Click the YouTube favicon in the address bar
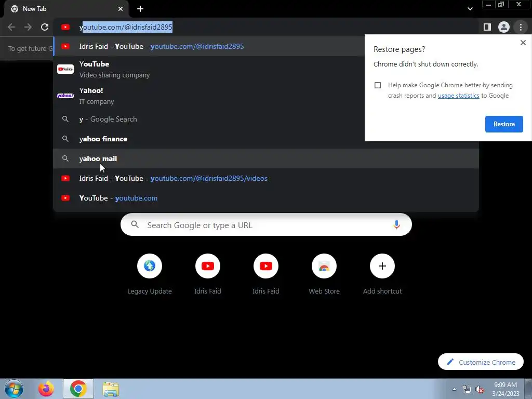532x399 pixels. (x=65, y=27)
